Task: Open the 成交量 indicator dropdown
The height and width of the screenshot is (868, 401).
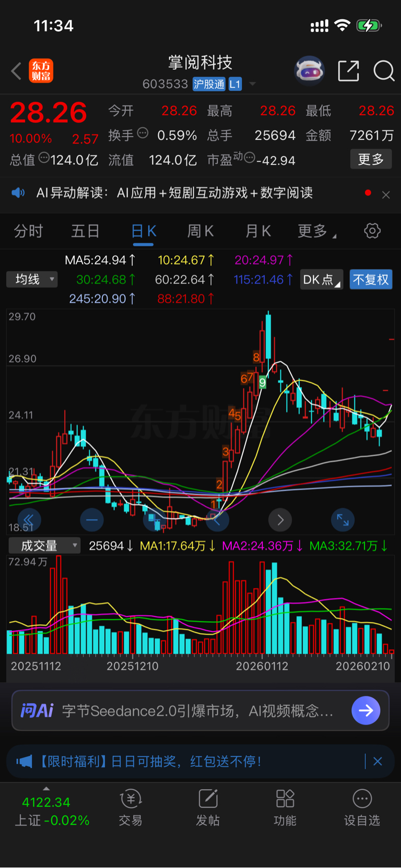Action: click(44, 545)
